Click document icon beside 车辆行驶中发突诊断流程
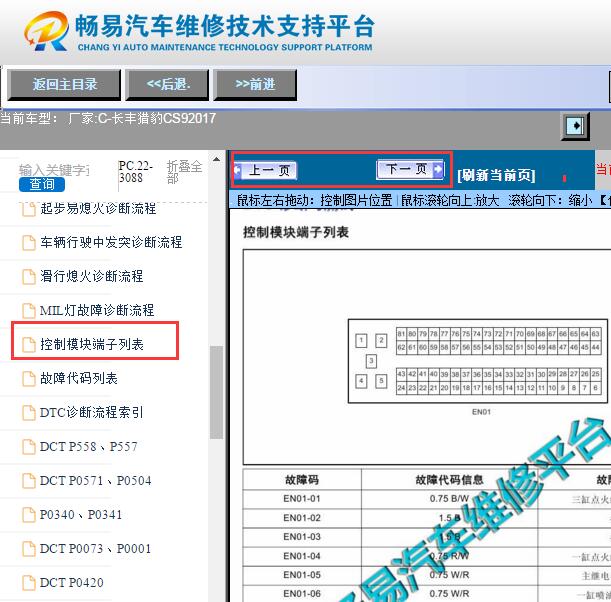The height and width of the screenshot is (602, 611). 29,243
